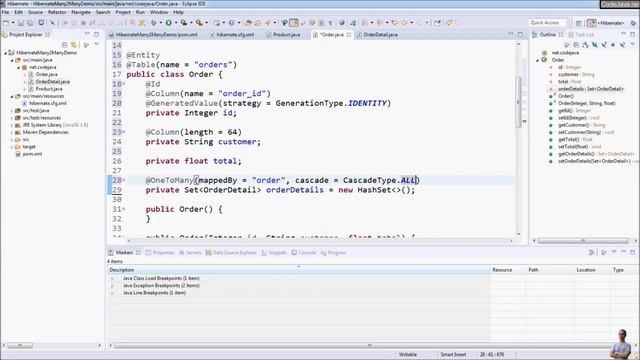Collapse the src/main/java folder
The width and height of the screenshot is (640, 360).
click(x=12, y=60)
